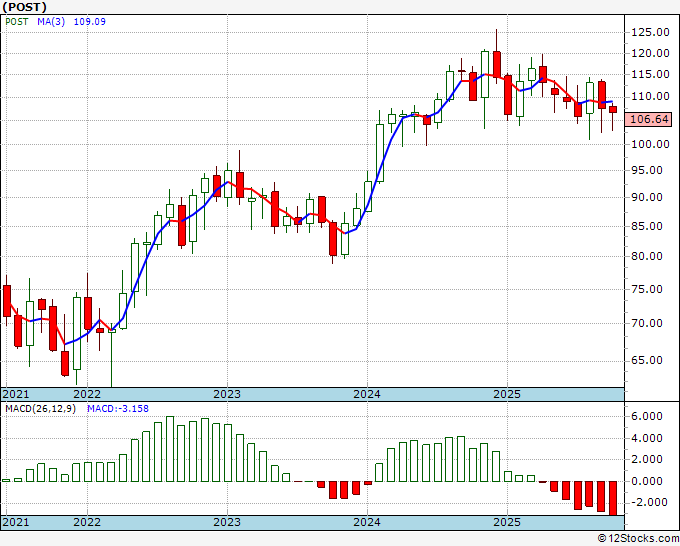Click 2025 on the price chart timeline
680x546 pixels.
point(507,394)
